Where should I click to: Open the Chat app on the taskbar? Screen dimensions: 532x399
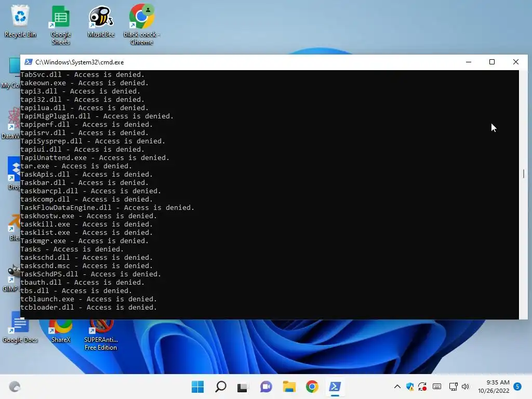tap(266, 387)
